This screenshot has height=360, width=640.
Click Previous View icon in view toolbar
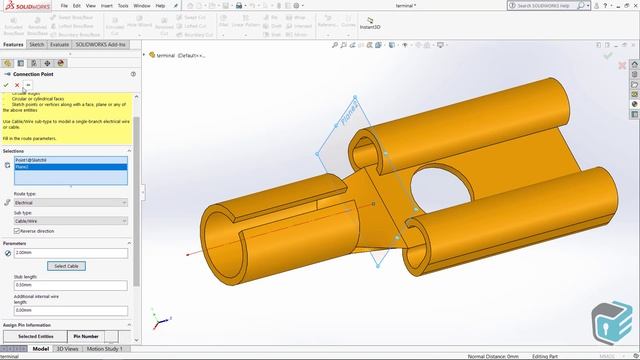[x=353, y=45]
